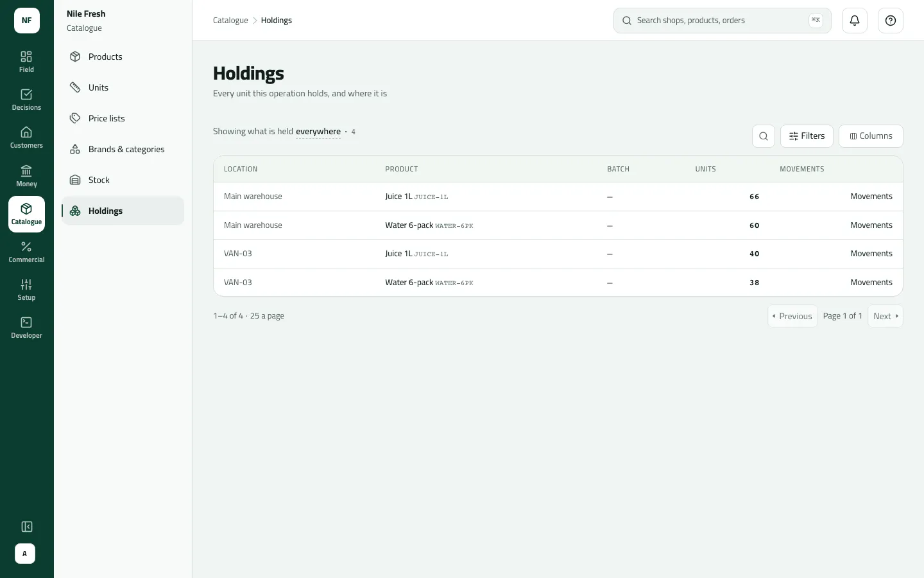The width and height of the screenshot is (924, 578).
Task: Open the Field section
Action: 26,62
